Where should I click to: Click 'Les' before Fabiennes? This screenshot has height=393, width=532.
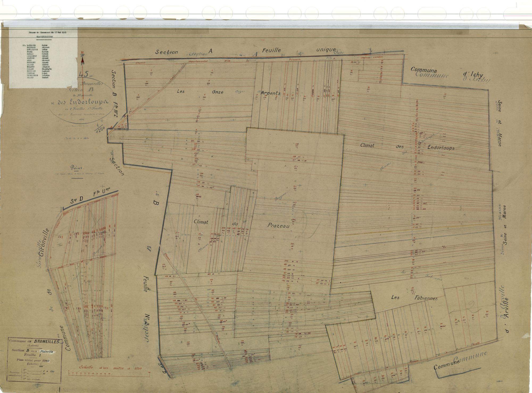pos(395,298)
